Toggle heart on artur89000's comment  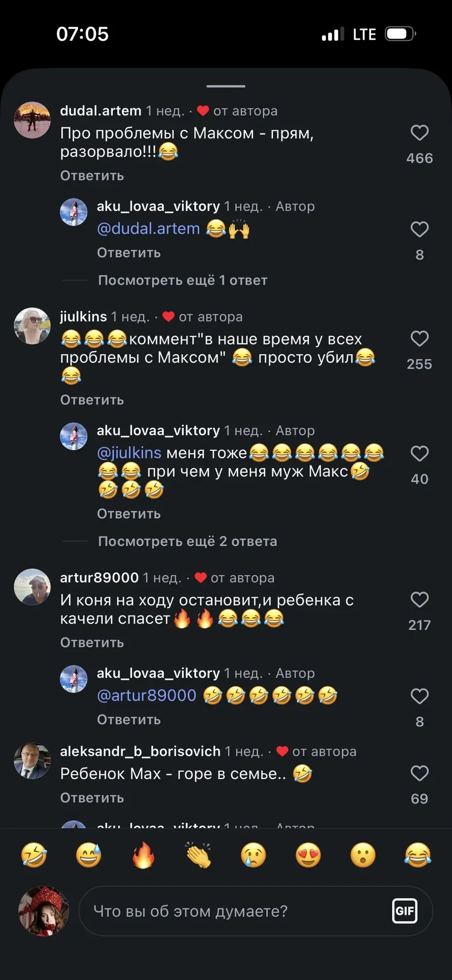(419, 599)
